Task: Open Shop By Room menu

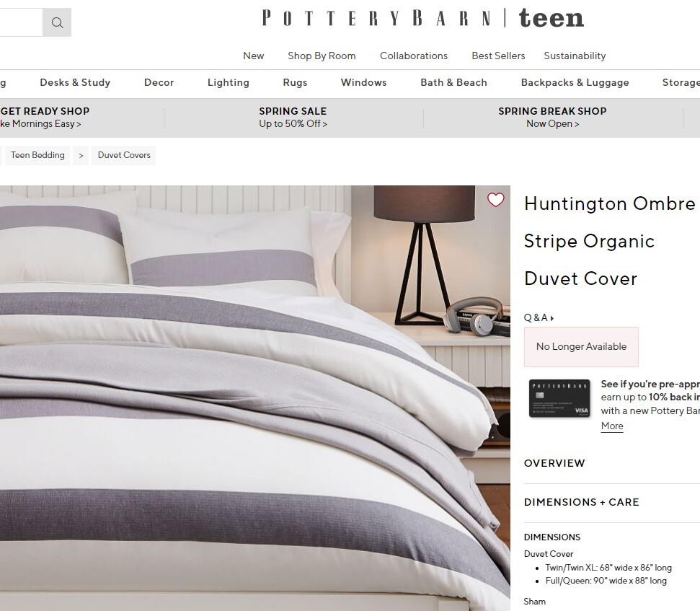Action: [x=322, y=56]
